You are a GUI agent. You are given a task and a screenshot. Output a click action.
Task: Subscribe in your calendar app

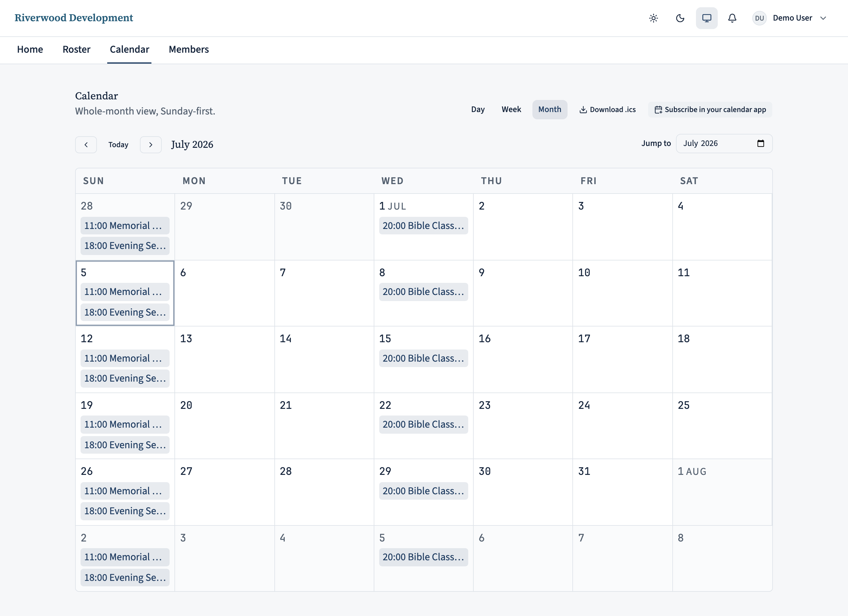tap(710, 110)
